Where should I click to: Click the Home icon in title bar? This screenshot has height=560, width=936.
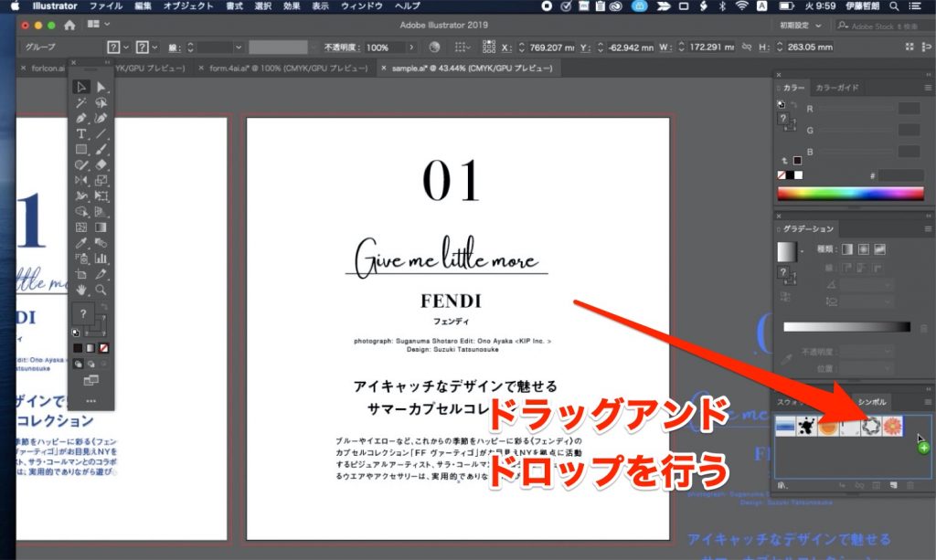tap(69, 25)
